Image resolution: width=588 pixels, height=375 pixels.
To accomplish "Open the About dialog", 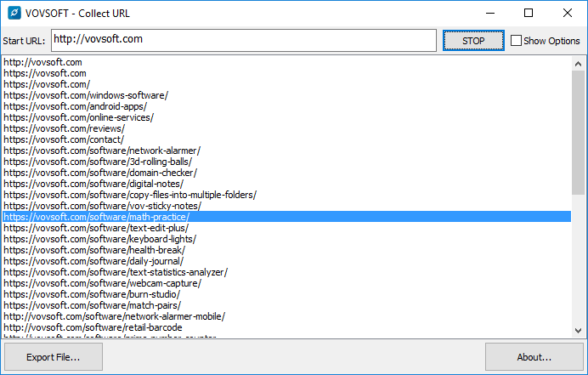I will point(534,357).
